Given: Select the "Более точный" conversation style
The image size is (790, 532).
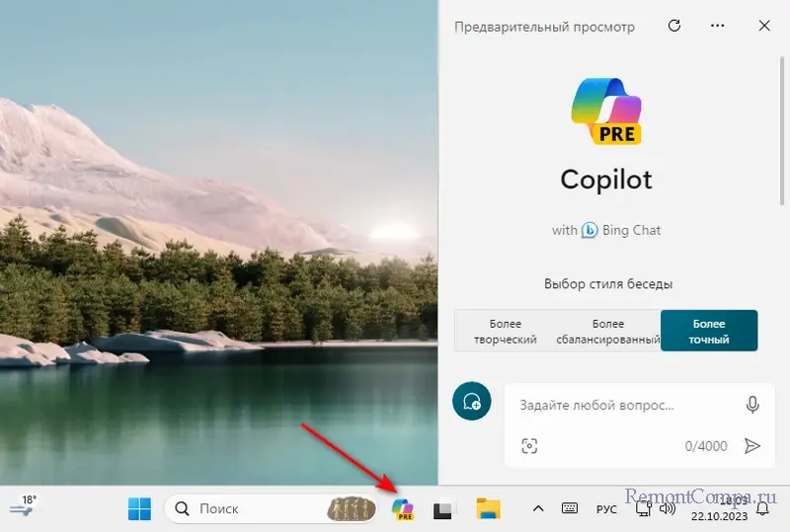Looking at the screenshot, I should coord(708,332).
